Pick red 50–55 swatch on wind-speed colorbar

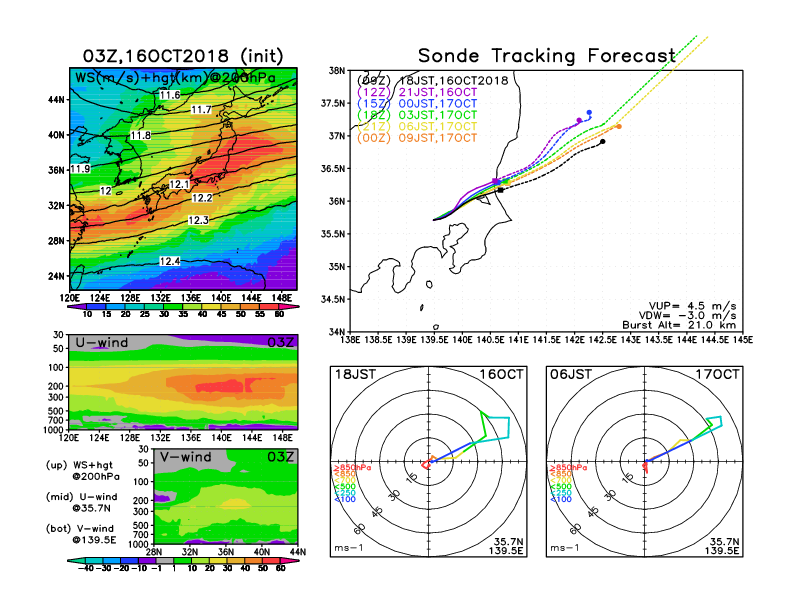250,307
